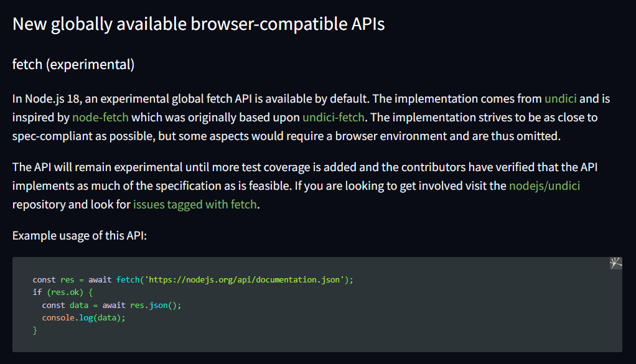This screenshot has width=636, height=364.
Task: Click the first 'await' keyword in the code
Action: pyautogui.click(x=100, y=280)
